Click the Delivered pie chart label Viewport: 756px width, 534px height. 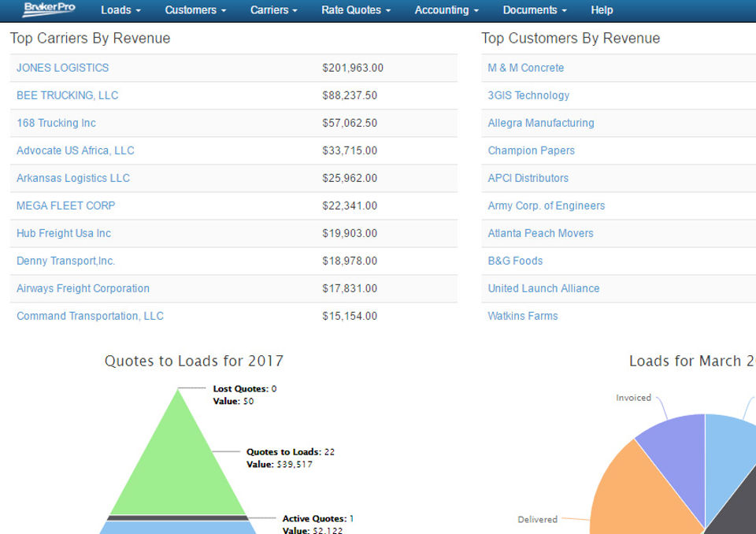537,520
